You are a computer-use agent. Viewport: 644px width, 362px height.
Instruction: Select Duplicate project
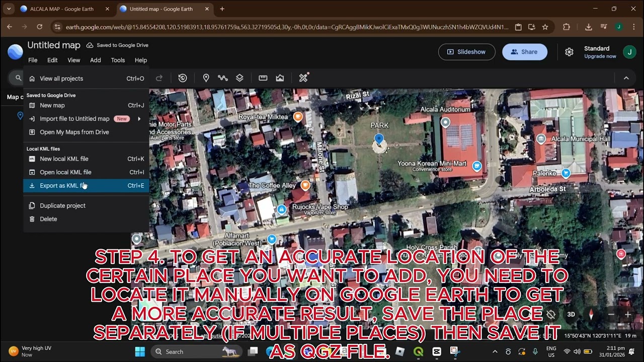(x=86, y=206)
